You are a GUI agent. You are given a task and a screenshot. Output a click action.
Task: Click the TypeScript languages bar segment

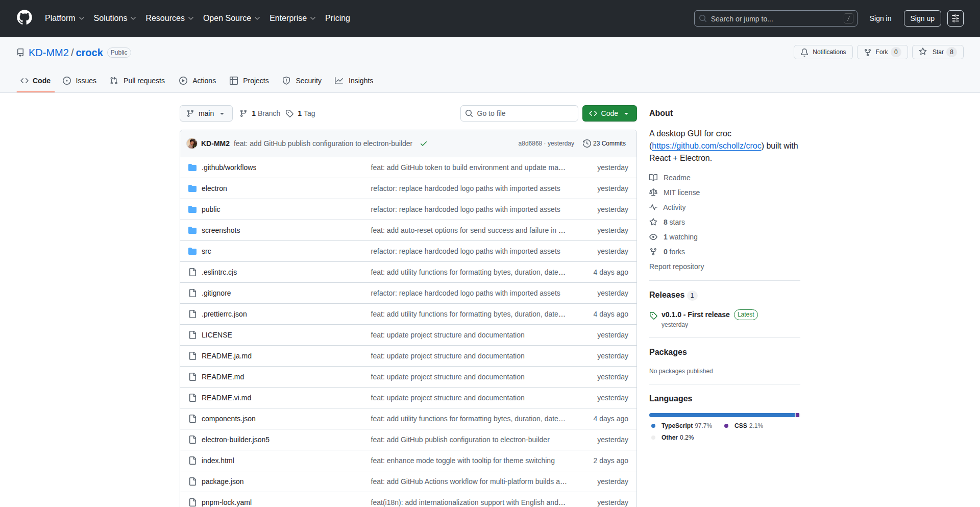coord(721,415)
